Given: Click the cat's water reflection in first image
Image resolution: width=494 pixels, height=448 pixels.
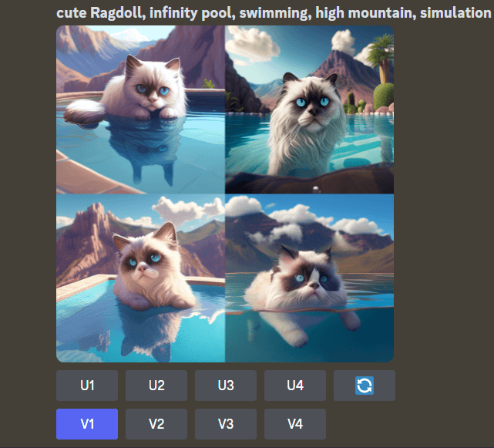Looking at the screenshot, I should point(145,148).
